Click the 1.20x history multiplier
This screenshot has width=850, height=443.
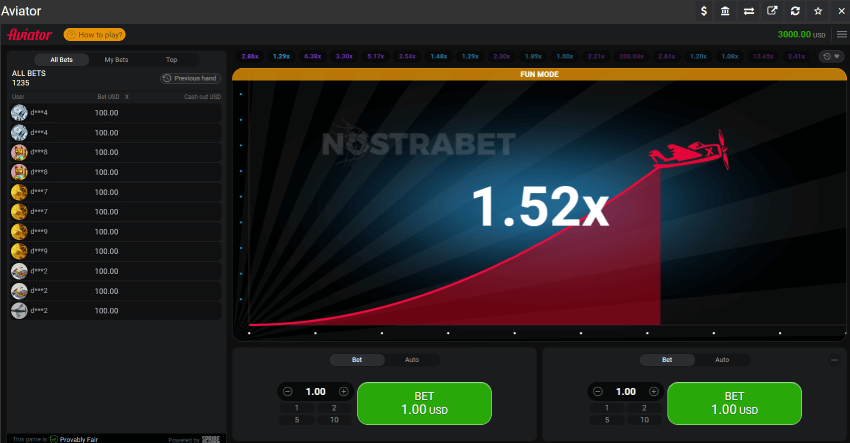(x=698, y=56)
